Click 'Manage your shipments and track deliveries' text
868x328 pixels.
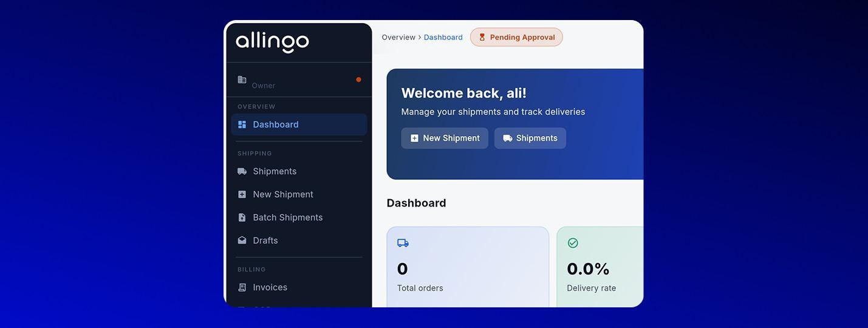coord(493,112)
